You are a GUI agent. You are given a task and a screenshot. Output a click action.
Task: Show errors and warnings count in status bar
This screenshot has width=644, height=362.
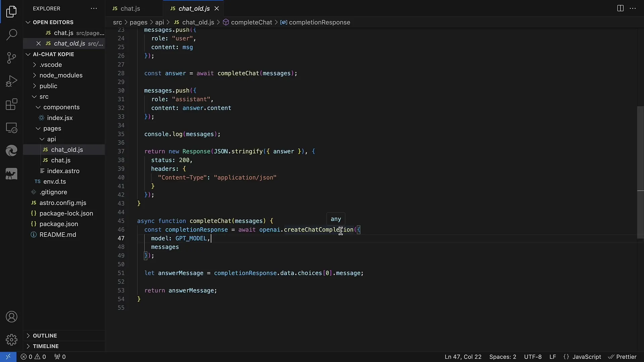point(33,357)
